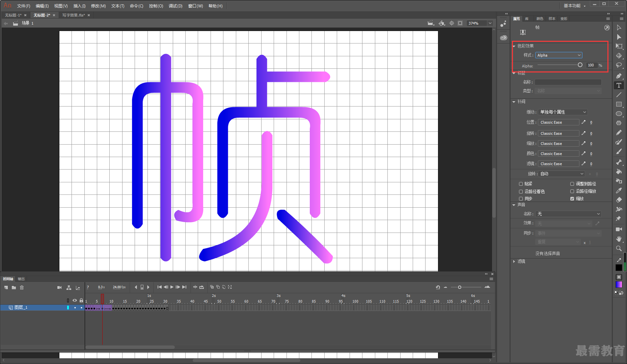Select the Rectangle tool
This screenshot has width=627, height=364.
619,104
